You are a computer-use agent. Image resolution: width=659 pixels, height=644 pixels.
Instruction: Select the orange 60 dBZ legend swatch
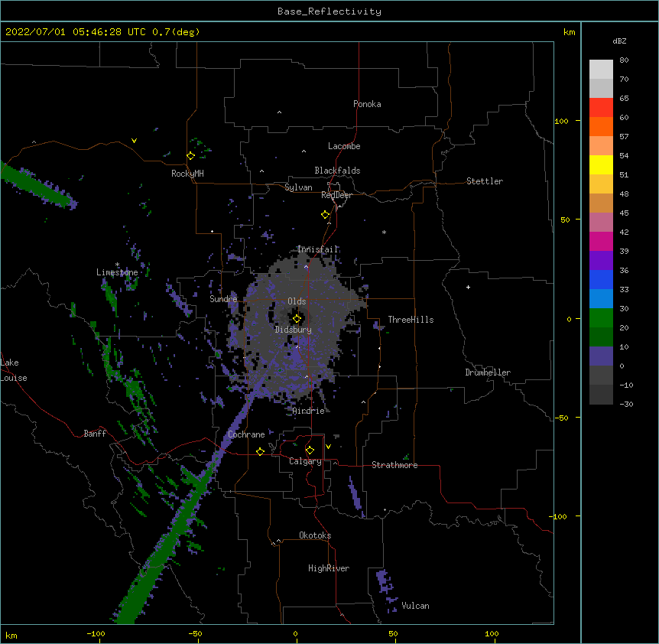pyautogui.click(x=601, y=126)
